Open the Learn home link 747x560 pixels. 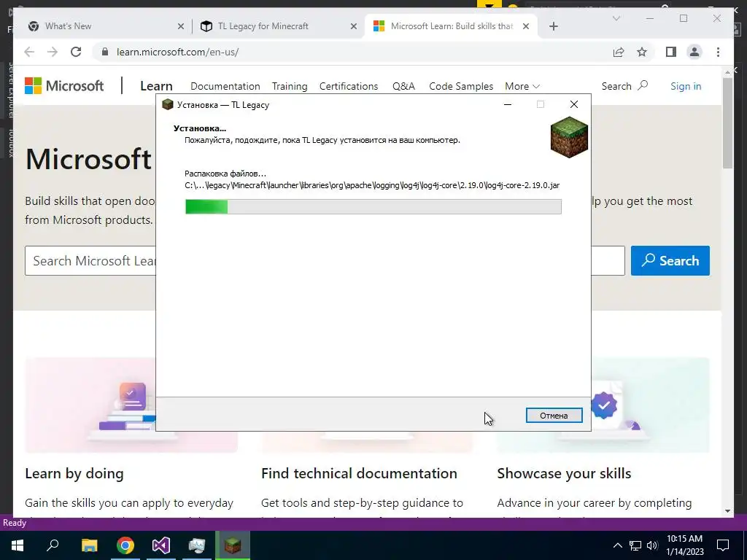pyautogui.click(x=156, y=86)
